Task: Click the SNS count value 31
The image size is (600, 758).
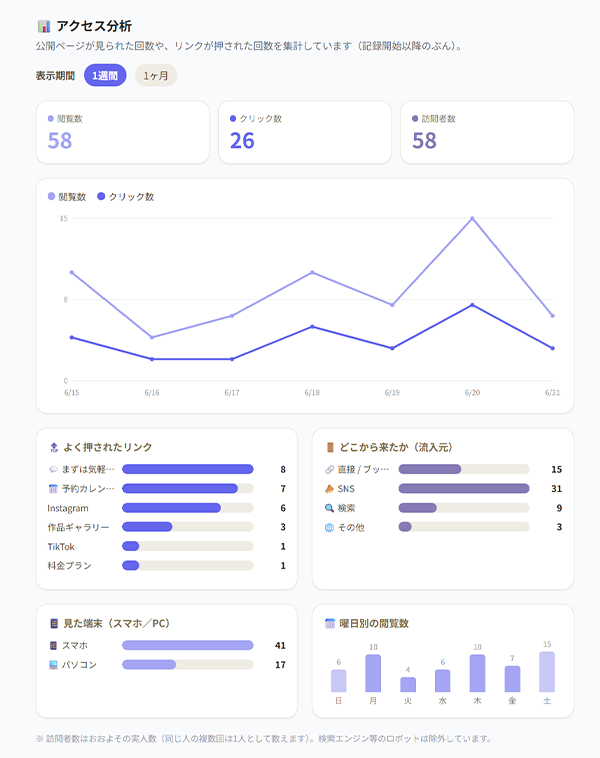Action: pyautogui.click(x=556, y=489)
